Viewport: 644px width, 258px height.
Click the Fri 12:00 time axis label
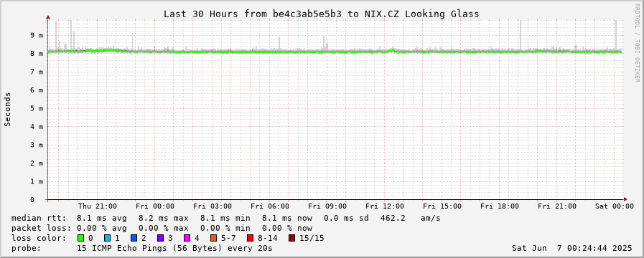(385, 206)
